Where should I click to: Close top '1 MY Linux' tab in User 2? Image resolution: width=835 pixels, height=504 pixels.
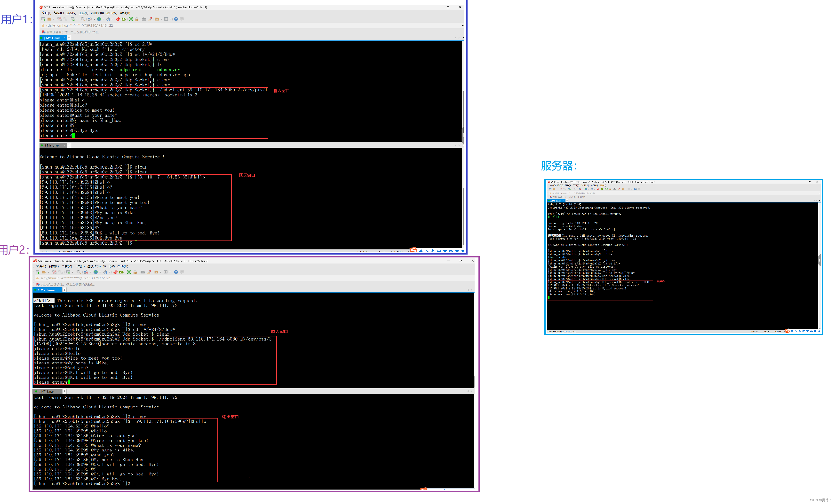coord(60,290)
